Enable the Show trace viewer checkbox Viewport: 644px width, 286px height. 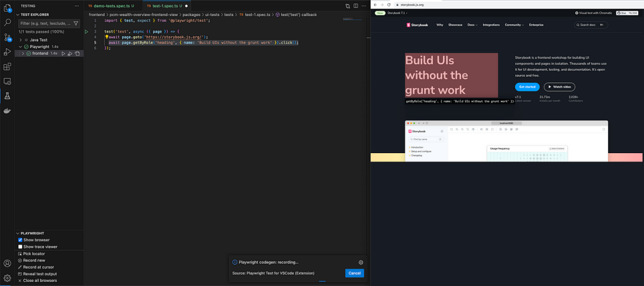(20, 247)
